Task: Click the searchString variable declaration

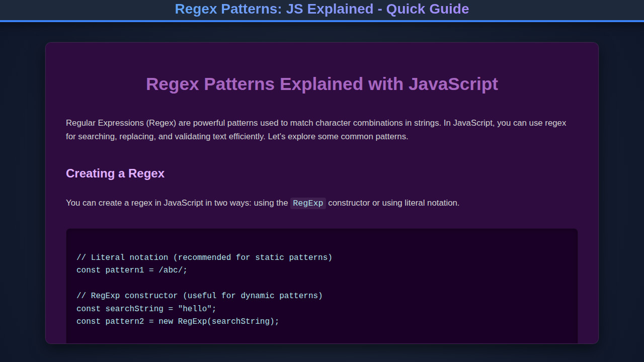Action: tap(146, 308)
